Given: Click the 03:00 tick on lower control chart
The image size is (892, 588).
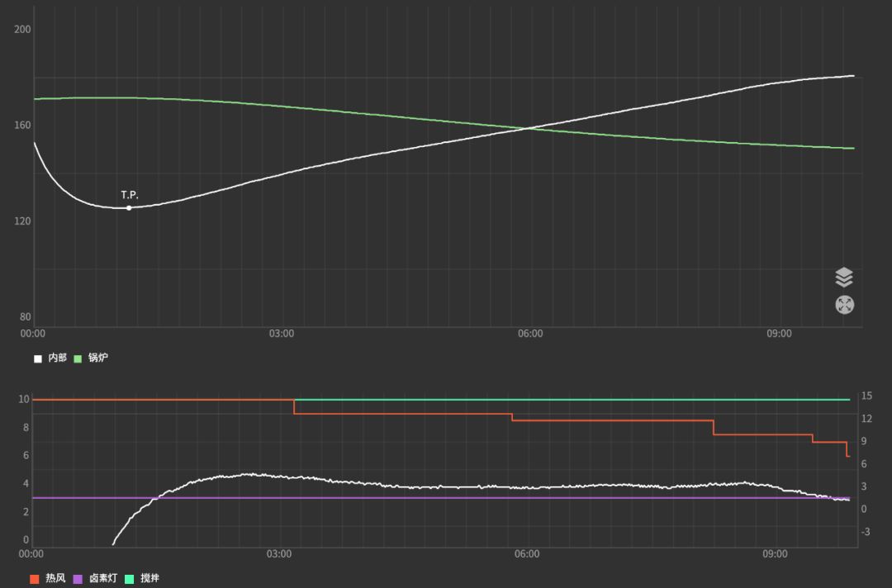Looking at the screenshot, I should pyautogui.click(x=279, y=554).
